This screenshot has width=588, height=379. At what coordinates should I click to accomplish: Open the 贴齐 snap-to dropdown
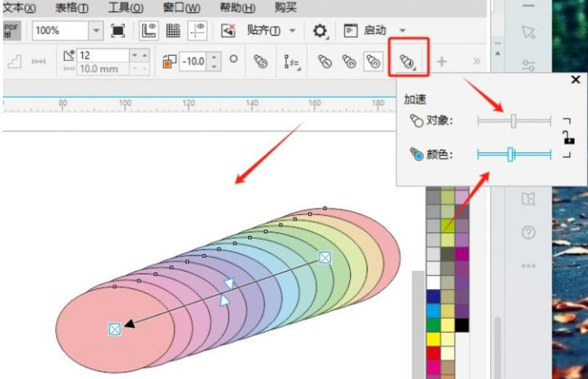[x=271, y=30]
